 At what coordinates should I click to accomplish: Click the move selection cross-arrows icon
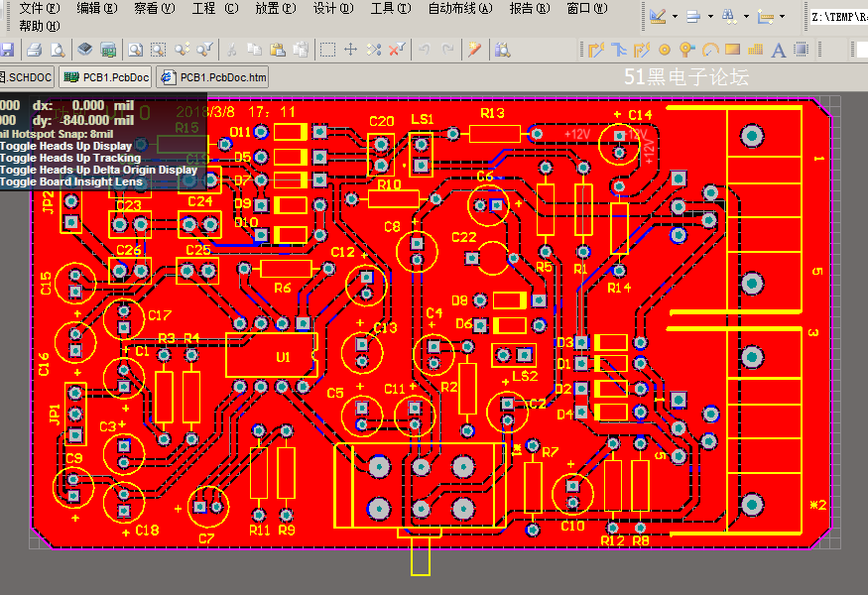point(350,50)
